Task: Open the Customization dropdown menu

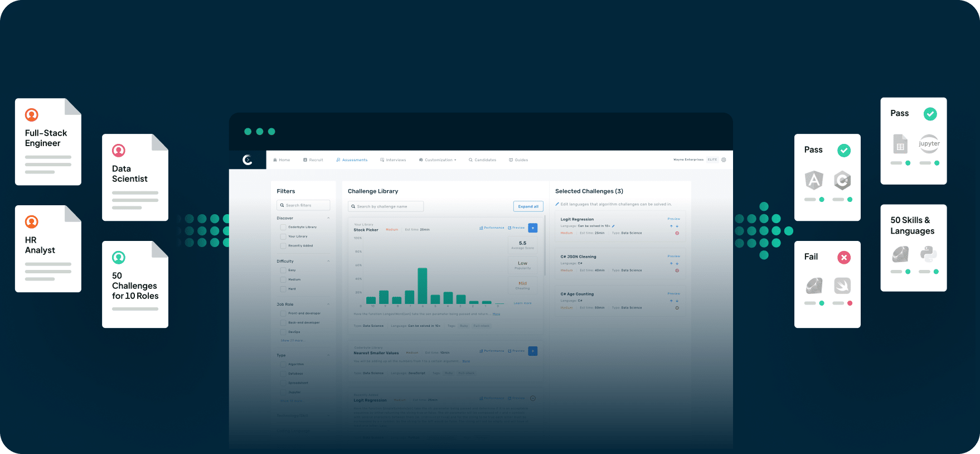Action: point(438,160)
